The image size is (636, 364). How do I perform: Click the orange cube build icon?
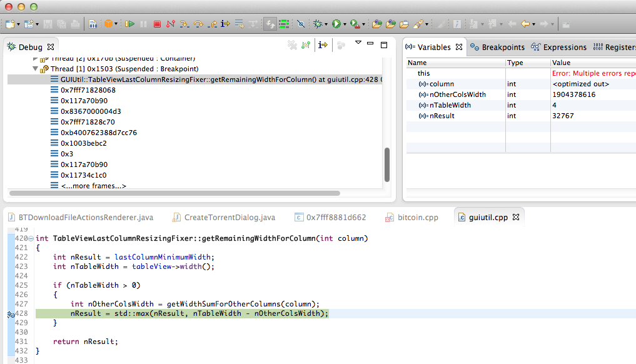click(x=108, y=24)
